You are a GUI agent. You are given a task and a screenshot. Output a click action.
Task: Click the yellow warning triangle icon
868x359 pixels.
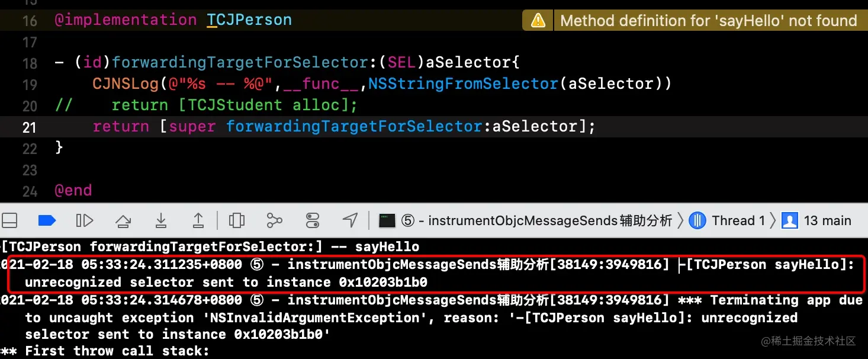pos(538,21)
